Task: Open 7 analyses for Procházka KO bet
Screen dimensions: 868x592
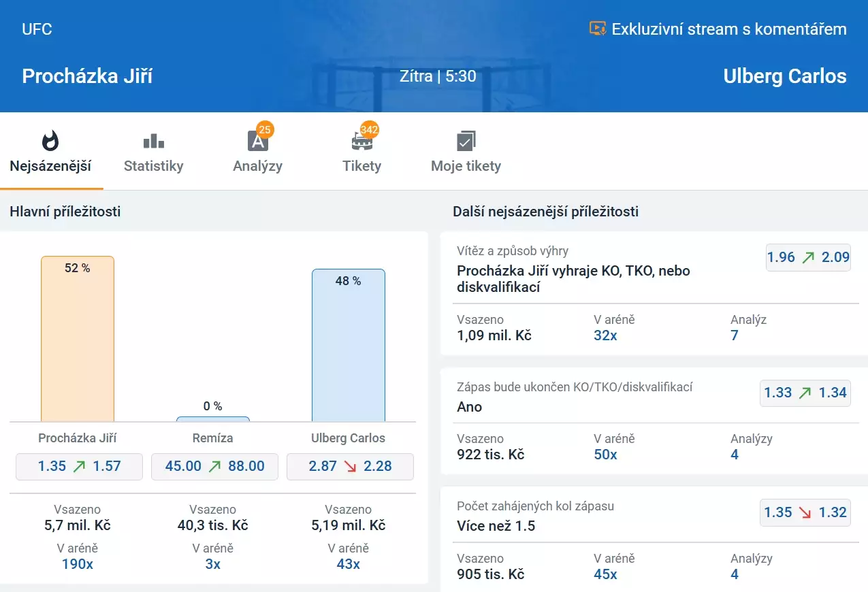Action: [x=735, y=335]
